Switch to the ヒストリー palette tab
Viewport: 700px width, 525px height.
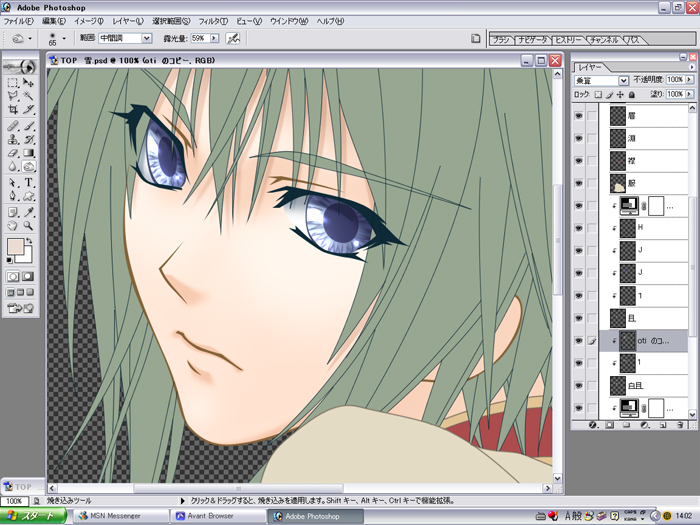[568, 40]
